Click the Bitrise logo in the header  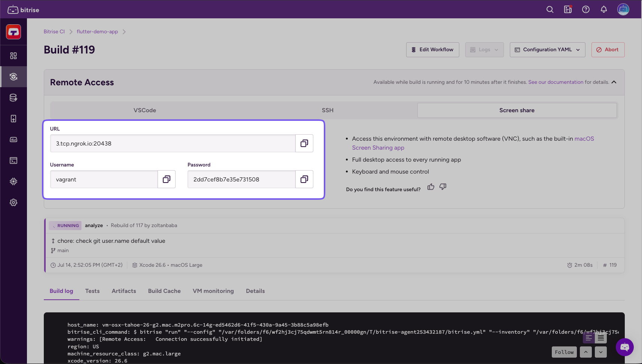point(23,10)
